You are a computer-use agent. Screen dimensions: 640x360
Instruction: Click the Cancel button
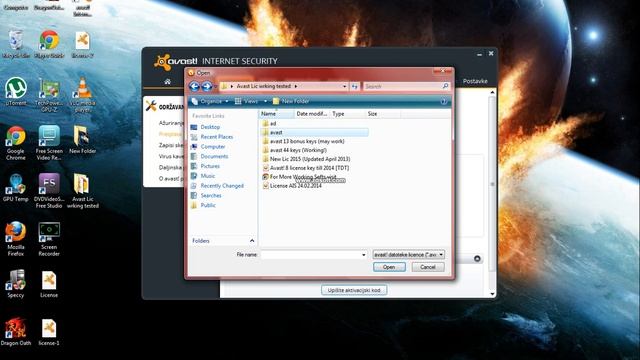pyautogui.click(x=428, y=267)
